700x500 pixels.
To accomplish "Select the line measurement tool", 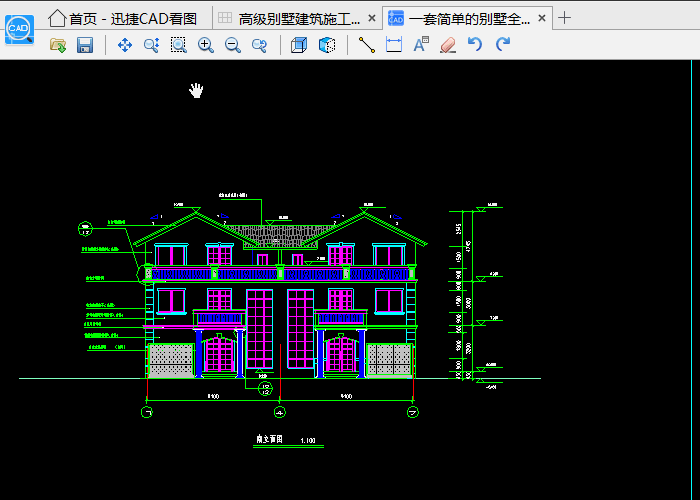I will (367, 45).
